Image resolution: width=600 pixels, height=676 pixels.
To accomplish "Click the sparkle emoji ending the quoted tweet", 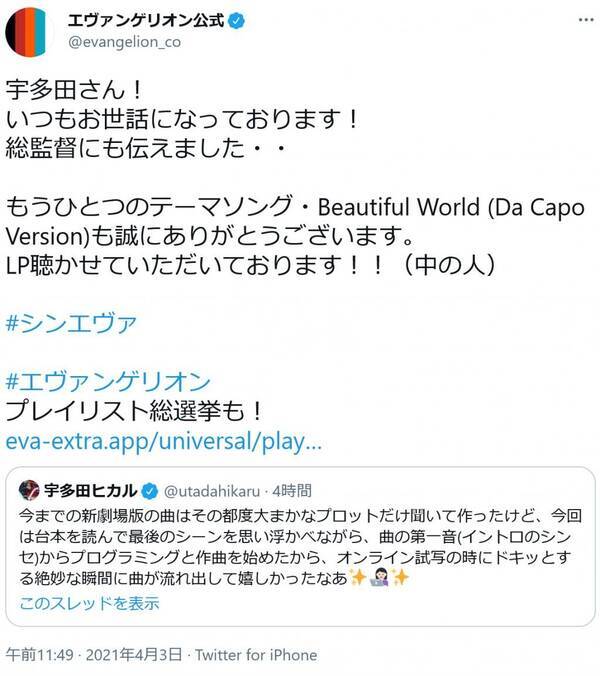I will (x=400, y=577).
